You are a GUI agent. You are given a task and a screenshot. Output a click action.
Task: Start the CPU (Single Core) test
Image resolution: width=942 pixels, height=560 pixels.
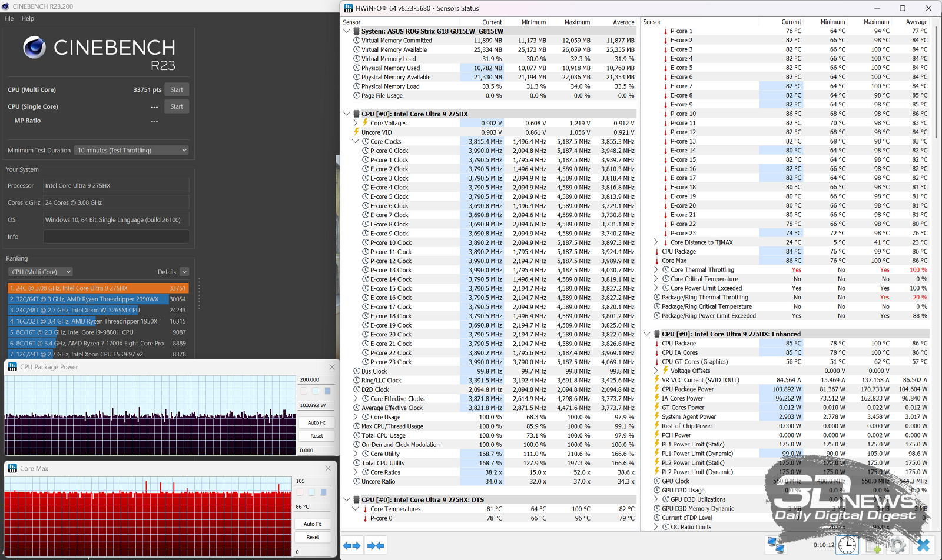177,106
